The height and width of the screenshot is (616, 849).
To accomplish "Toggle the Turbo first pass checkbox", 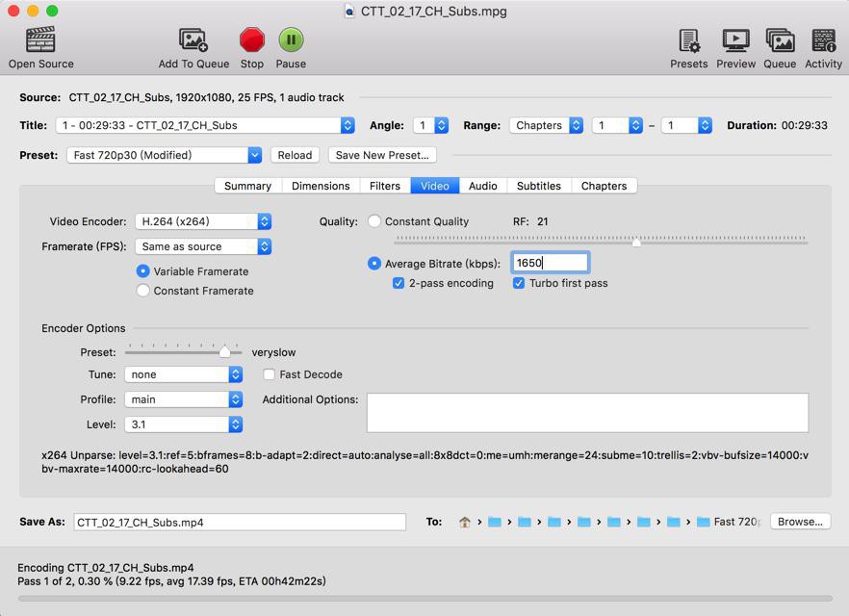I will point(519,283).
